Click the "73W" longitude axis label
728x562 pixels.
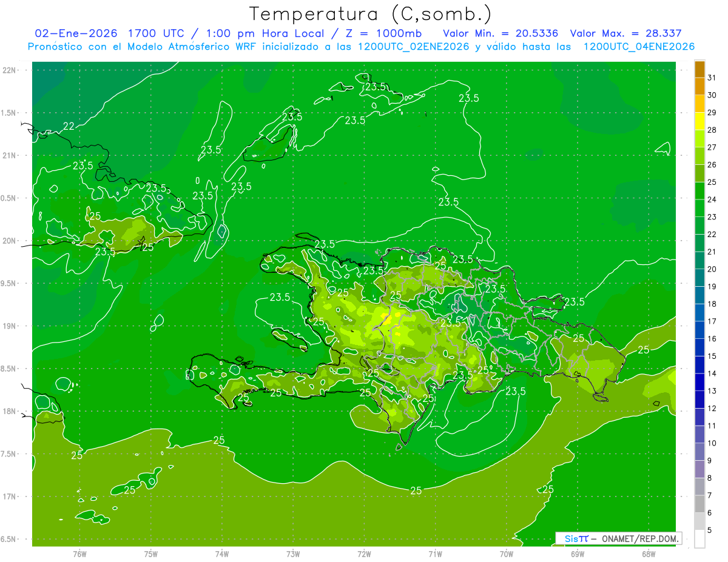(293, 554)
